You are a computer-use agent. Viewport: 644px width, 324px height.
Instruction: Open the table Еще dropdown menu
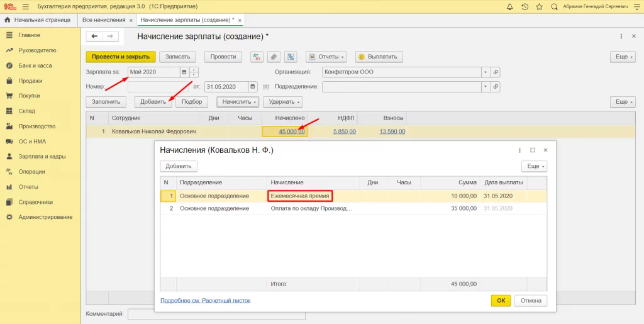623,101
